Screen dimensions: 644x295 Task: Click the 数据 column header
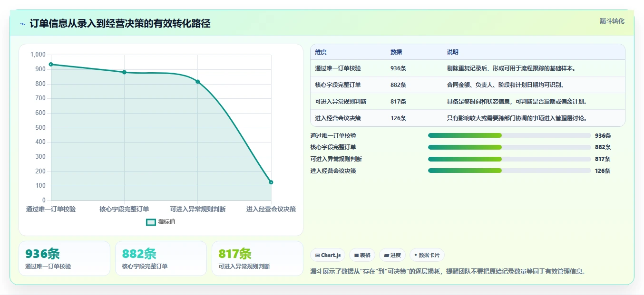pos(396,52)
